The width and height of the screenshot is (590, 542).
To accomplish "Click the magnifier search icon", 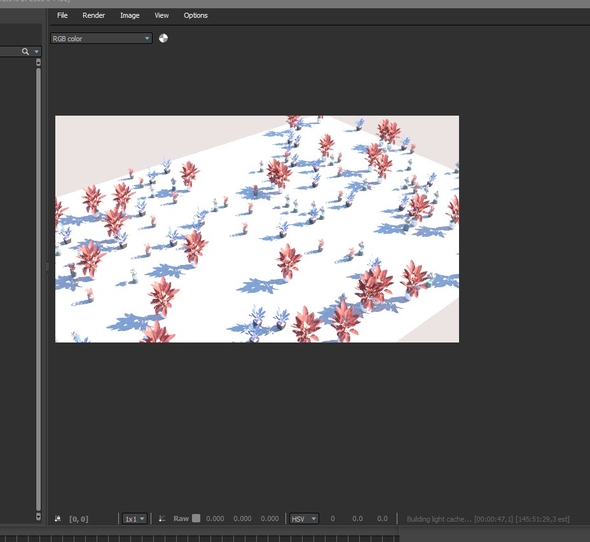I will point(25,52).
